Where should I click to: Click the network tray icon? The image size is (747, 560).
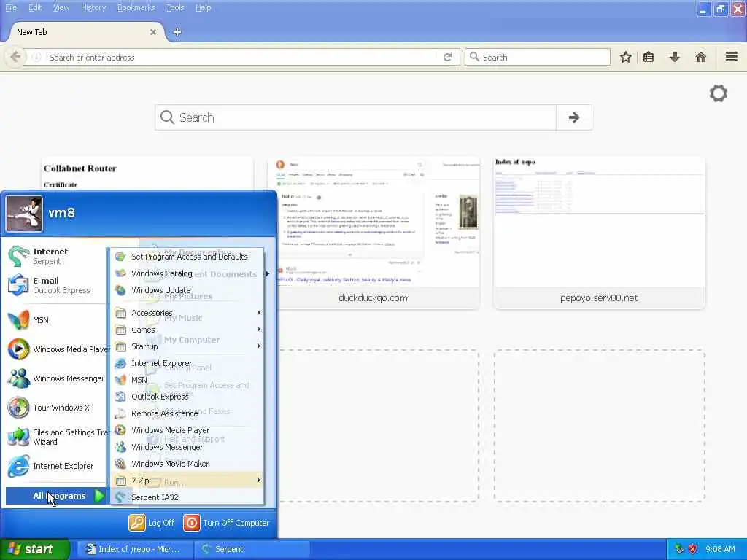coord(679,549)
